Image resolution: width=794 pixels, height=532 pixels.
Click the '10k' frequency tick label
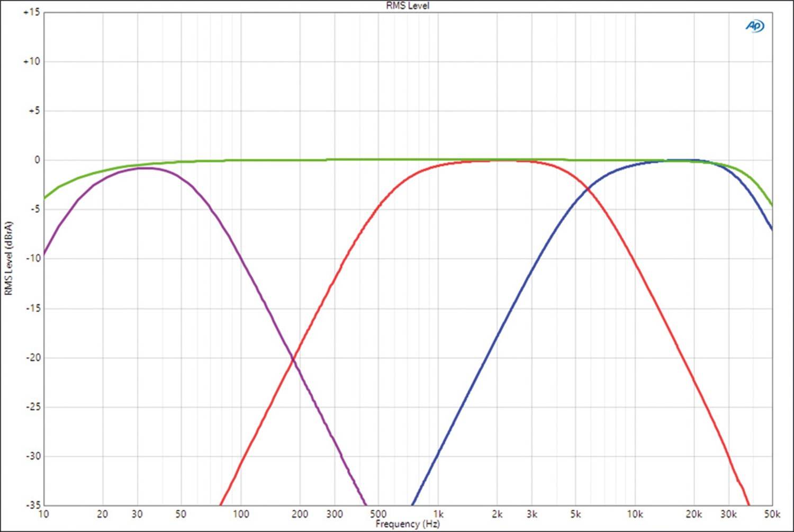[x=635, y=514]
